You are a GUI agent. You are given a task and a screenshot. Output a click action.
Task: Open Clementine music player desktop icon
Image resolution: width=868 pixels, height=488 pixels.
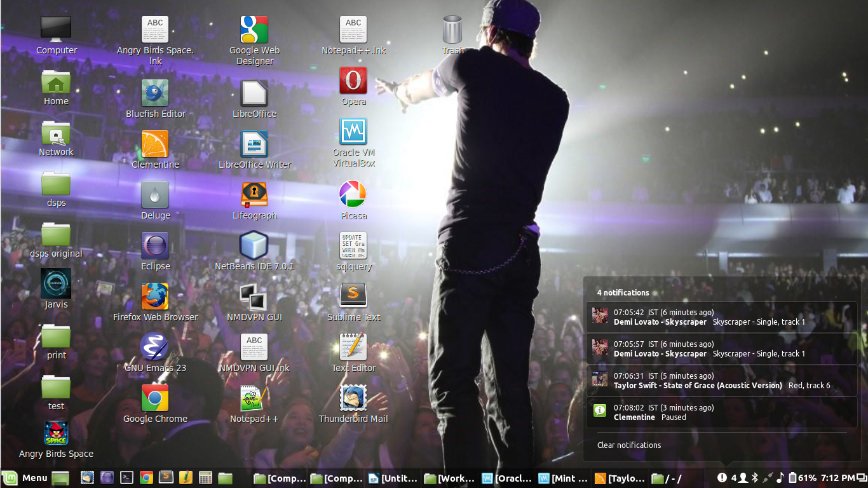155,145
